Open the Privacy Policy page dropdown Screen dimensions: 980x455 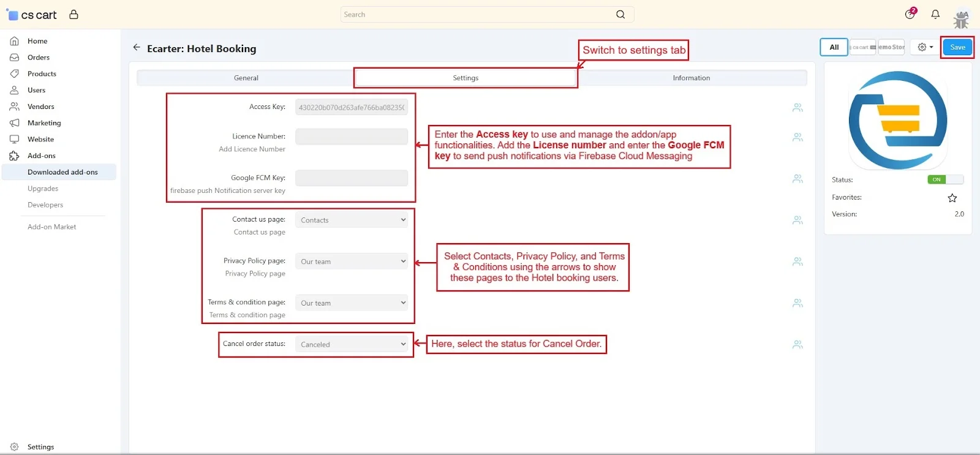352,261
